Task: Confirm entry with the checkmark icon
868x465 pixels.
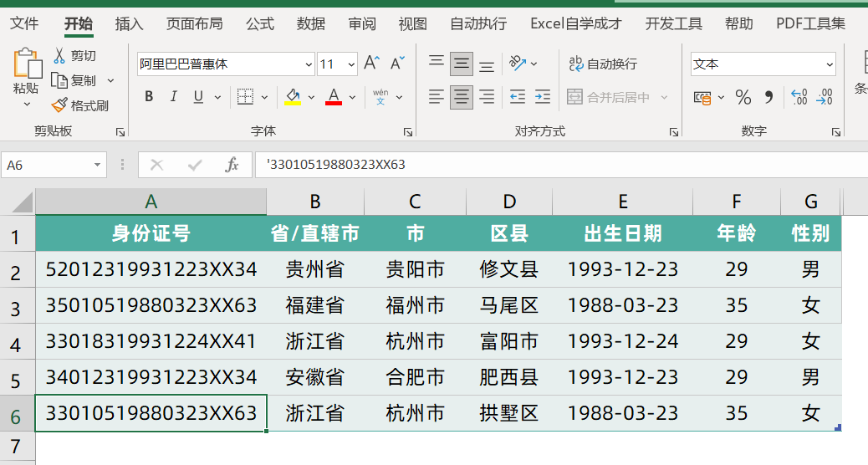Action: pyautogui.click(x=194, y=165)
